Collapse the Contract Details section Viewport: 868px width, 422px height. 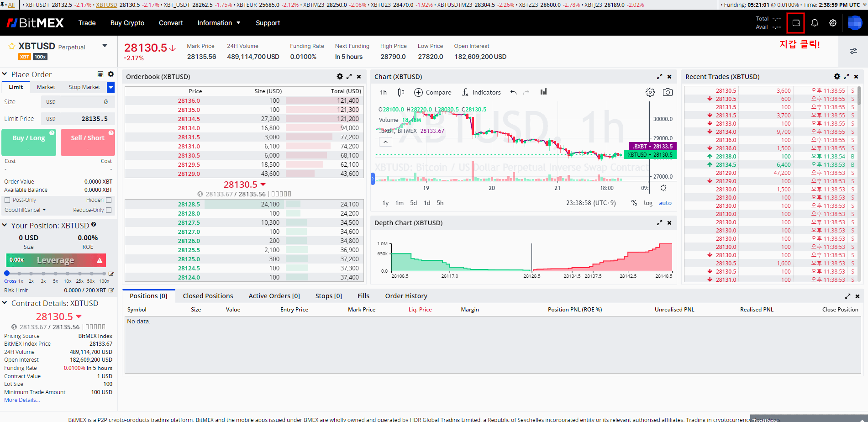pos(5,303)
